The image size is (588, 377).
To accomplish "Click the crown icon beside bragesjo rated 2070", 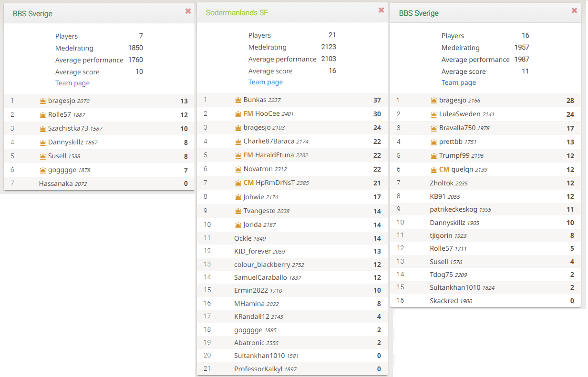I will (x=42, y=101).
